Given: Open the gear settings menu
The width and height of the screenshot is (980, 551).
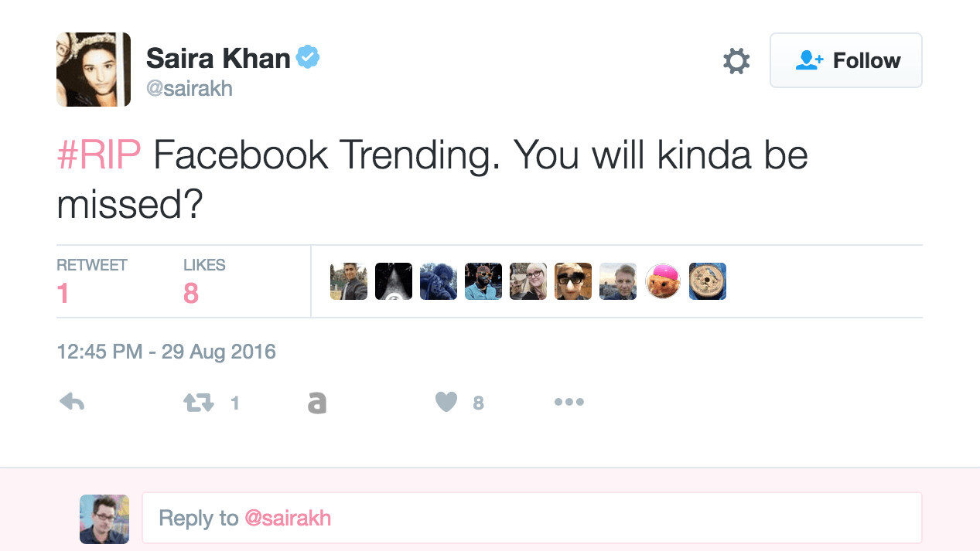Looking at the screenshot, I should point(736,60).
